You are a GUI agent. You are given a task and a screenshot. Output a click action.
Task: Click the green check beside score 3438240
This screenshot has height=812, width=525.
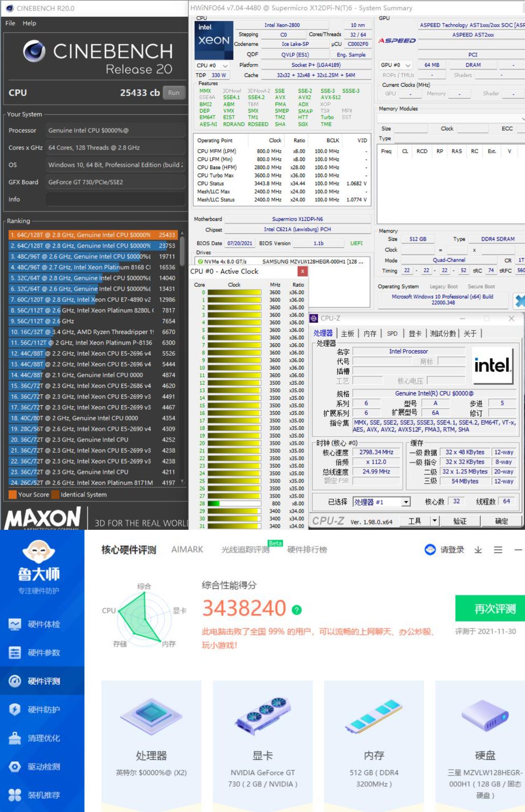point(297,610)
